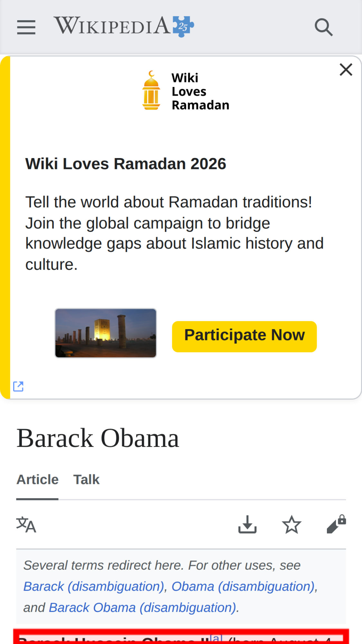Open the search magnifier icon

[x=323, y=27]
